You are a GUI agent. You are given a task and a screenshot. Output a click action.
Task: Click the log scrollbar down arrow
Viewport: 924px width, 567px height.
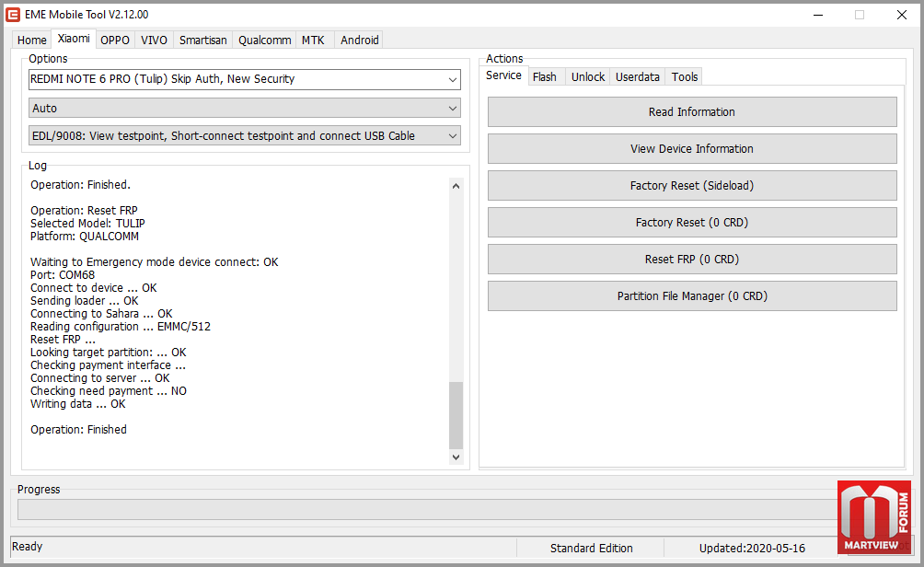coord(456,457)
